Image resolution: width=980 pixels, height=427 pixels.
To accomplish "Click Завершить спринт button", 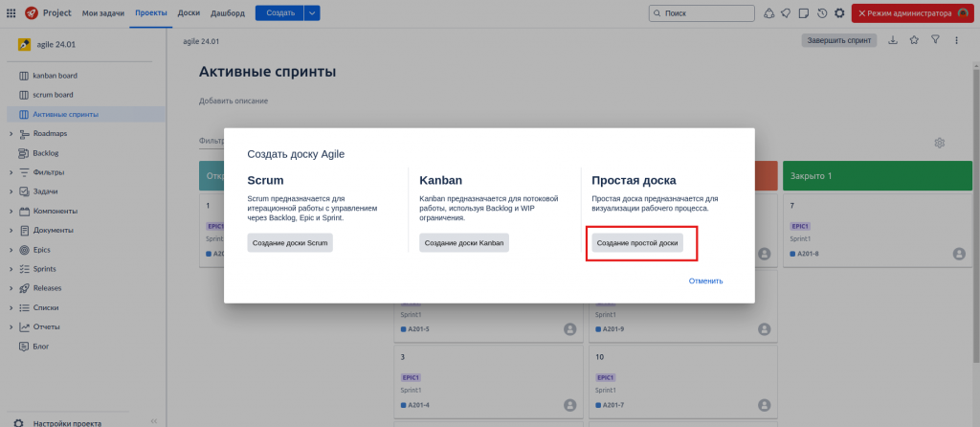I will pos(839,40).
